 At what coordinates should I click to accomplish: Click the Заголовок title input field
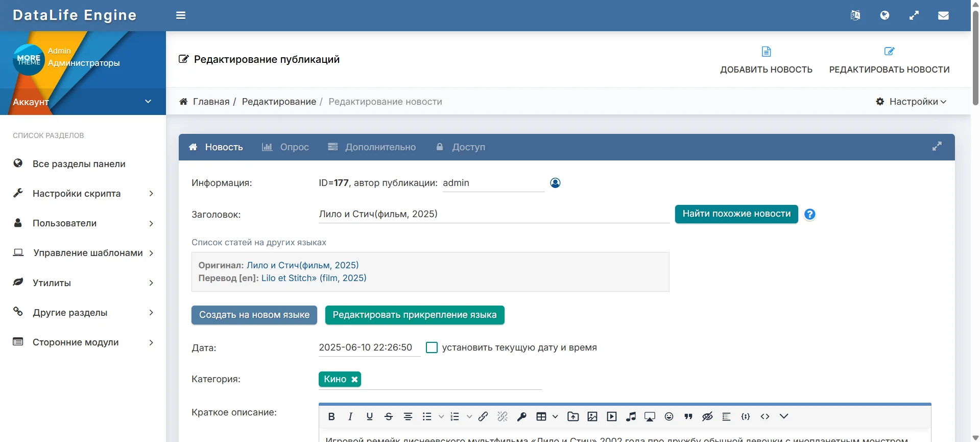point(493,214)
